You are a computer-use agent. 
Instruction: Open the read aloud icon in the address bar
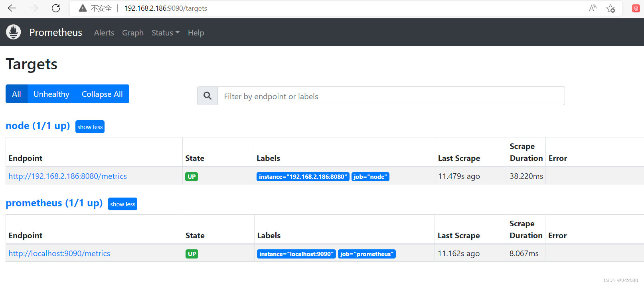[593, 8]
